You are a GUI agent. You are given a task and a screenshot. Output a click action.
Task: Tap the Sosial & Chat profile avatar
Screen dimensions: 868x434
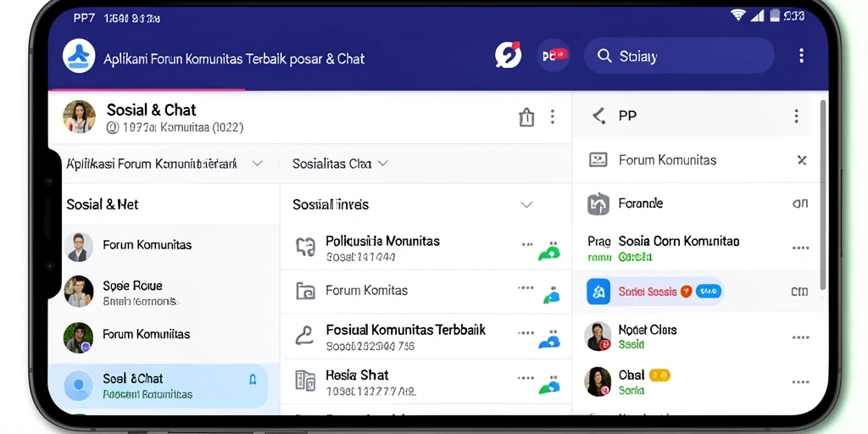(x=79, y=117)
